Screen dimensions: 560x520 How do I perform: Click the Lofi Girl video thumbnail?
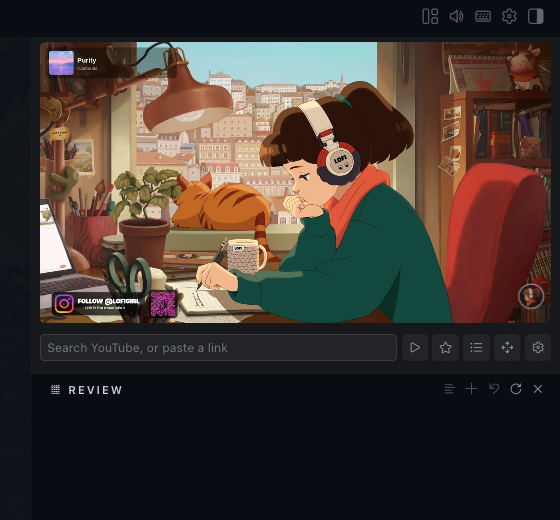coord(295,182)
